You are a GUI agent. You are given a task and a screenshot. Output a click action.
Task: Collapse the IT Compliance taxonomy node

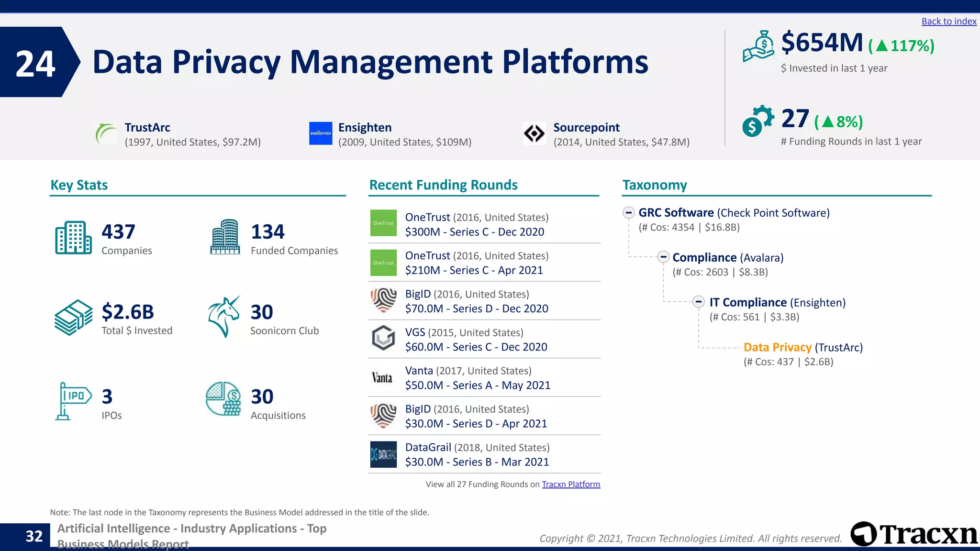pos(699,302)
